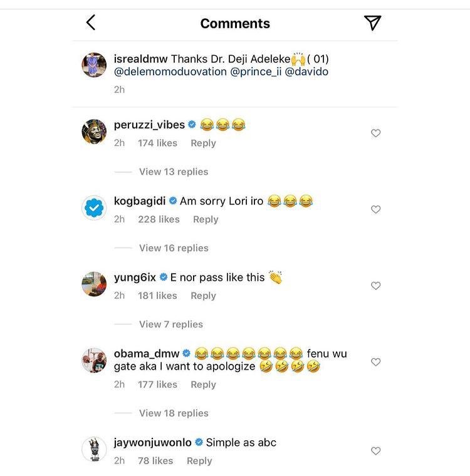Viewport: 470px width, 476px height.
Task: Go back using the left arrow
Action: point(91,23)
